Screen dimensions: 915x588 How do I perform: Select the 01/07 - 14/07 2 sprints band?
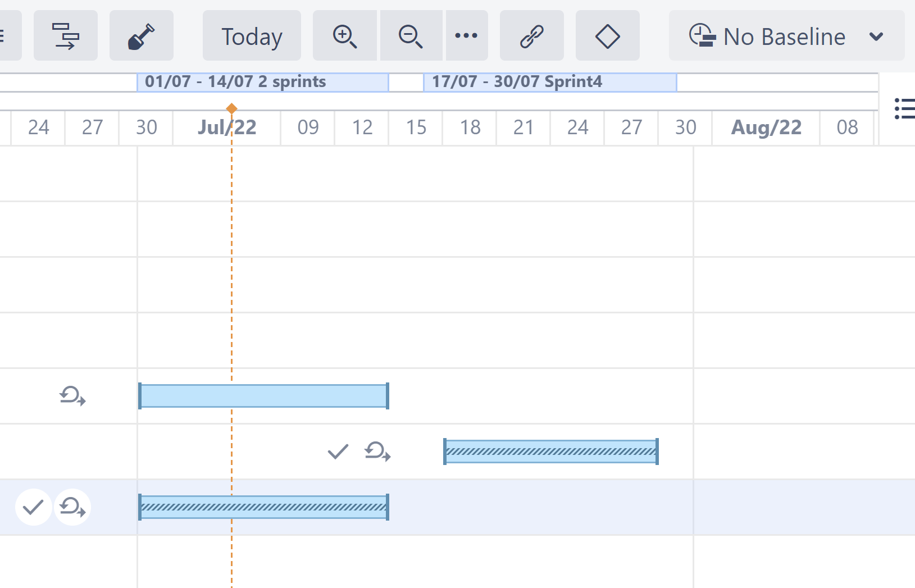coord(263,82)
